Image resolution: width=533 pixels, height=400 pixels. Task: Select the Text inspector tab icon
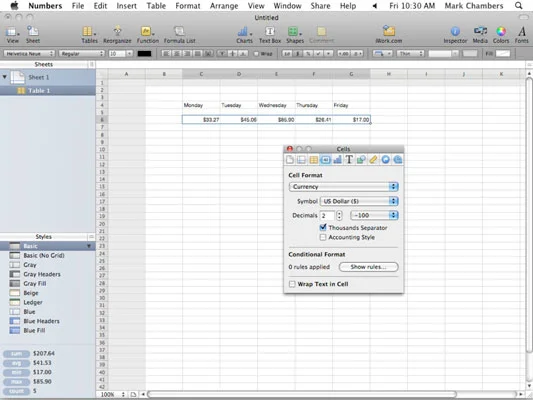click(x=349, y=159)
